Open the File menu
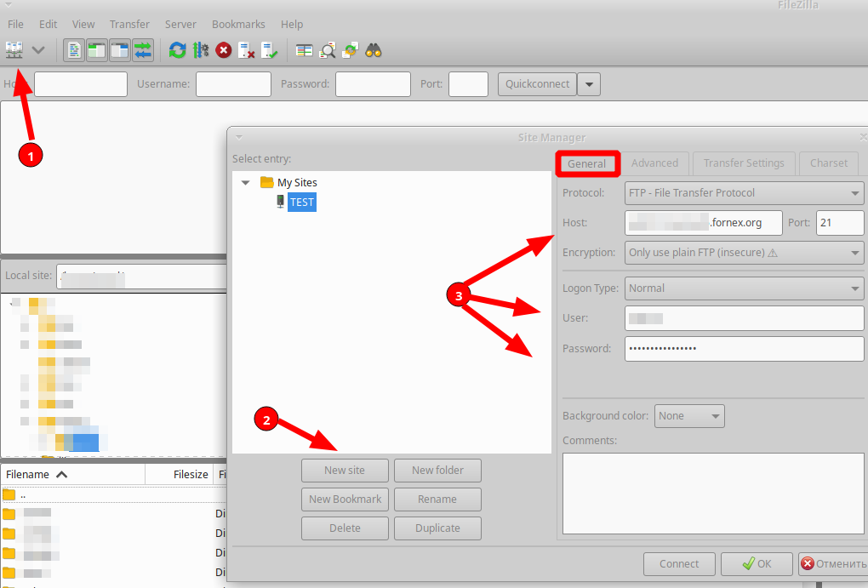 click(x=15, y=25)
